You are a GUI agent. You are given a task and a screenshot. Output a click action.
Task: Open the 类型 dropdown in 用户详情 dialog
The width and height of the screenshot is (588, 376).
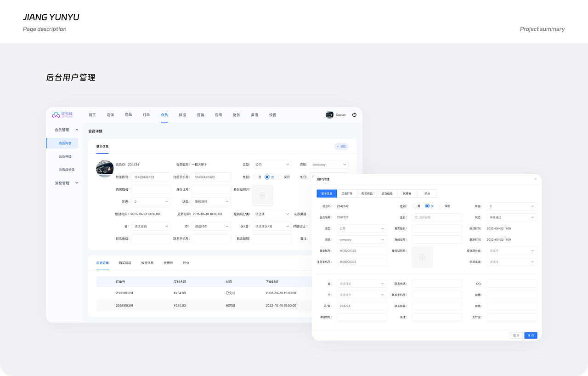[x=362, y=228]
